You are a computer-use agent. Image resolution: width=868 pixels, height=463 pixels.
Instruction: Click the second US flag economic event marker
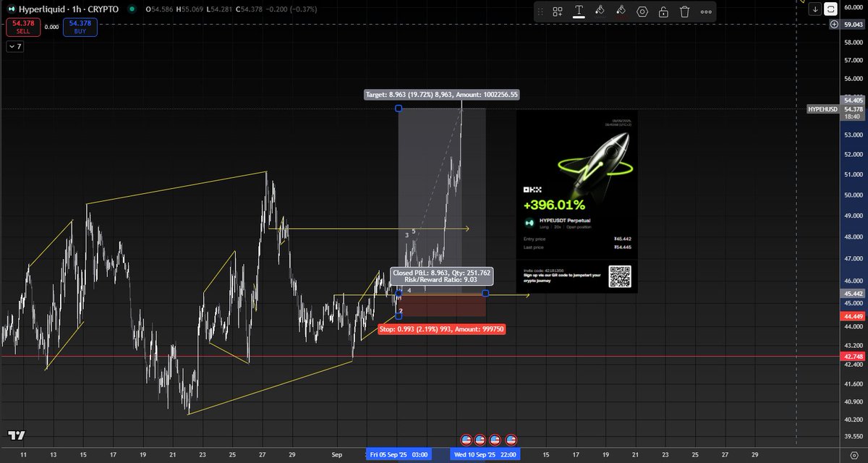pyautogui.click(x=481, y=440)
